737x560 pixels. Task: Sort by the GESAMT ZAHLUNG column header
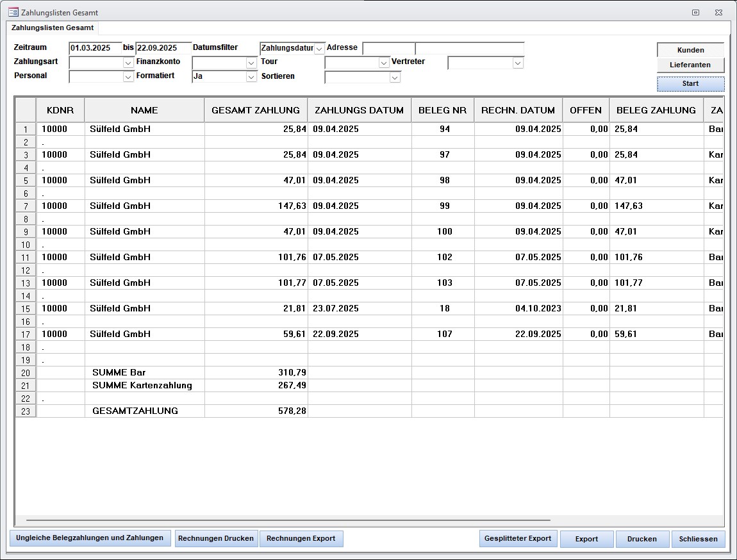pyautogui.click(x=256, y=110)
